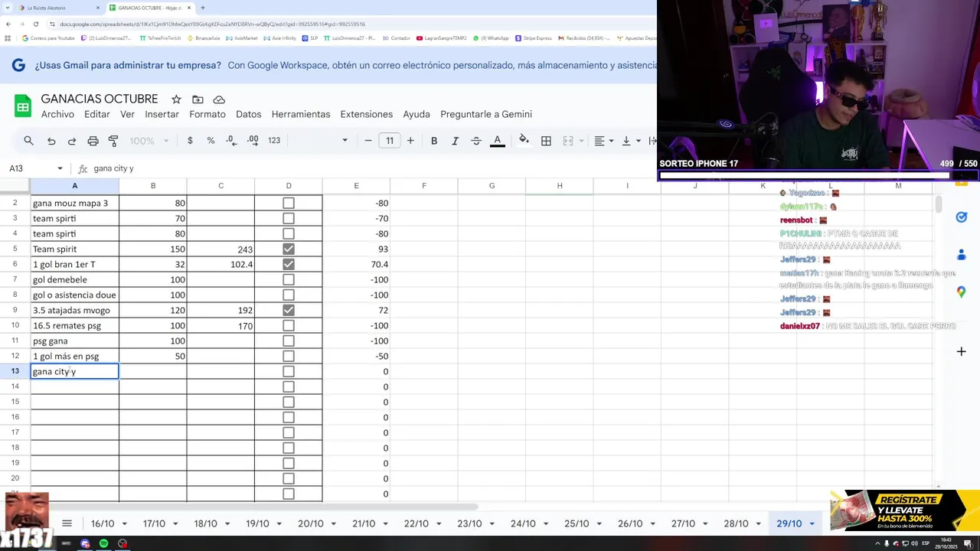Check the gol demebele checkbox
The height and width of the screenshot is (551, 980).
[289, 279]
